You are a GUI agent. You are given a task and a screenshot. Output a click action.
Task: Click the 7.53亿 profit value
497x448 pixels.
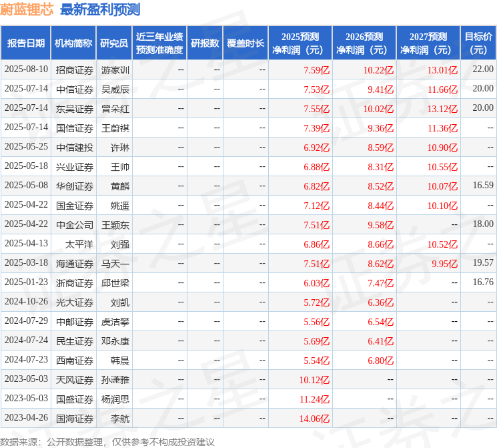[316, 89]
